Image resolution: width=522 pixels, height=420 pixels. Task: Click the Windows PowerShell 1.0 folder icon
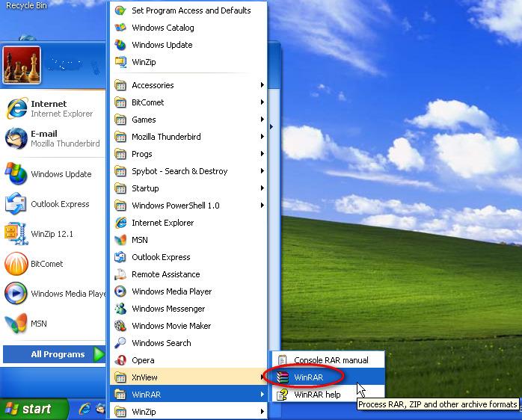point(120,206)
